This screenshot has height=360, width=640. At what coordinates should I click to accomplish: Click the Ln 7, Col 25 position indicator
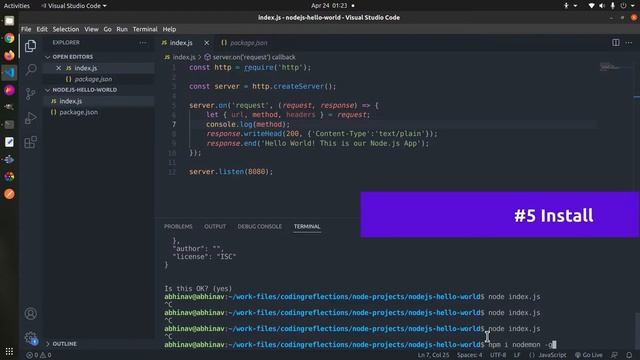[433, 355]
